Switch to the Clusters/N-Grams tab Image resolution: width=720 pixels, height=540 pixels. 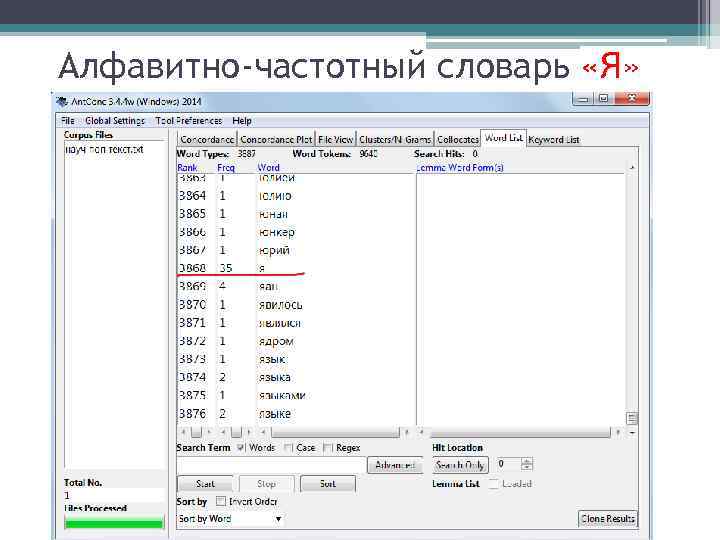pyautogui.click(x=395, y=139)
